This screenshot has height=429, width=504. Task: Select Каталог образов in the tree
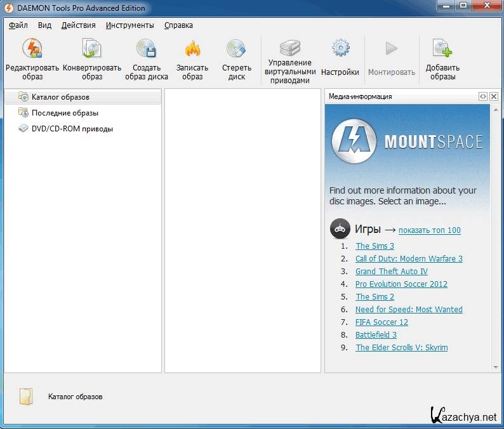point(60,97)
